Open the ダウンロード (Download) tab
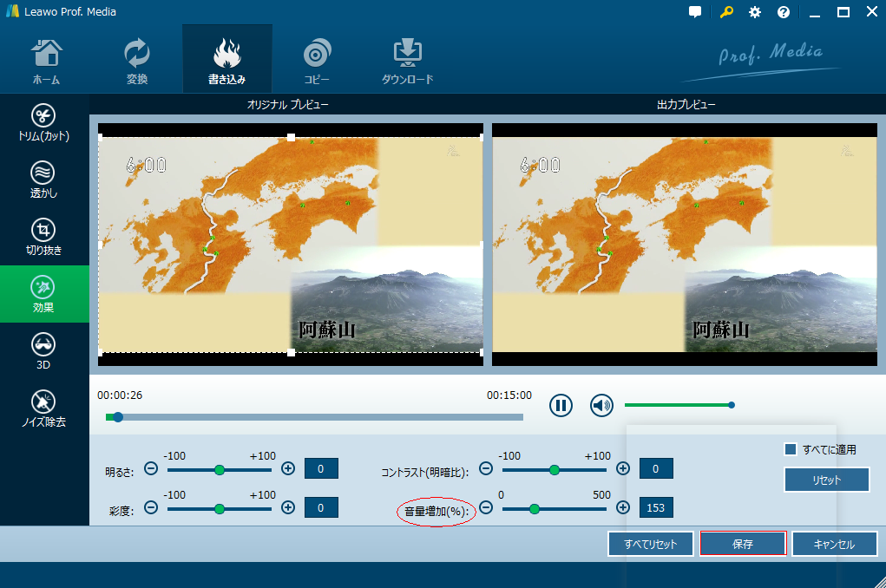The width and height of the screenshot is (886, 588). click(407, 60)
